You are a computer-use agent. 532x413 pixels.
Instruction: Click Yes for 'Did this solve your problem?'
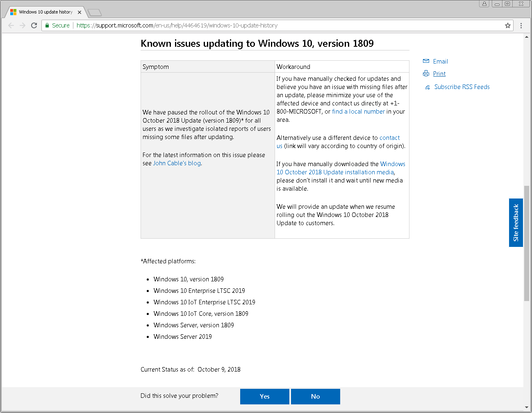[x=265, y=397]
